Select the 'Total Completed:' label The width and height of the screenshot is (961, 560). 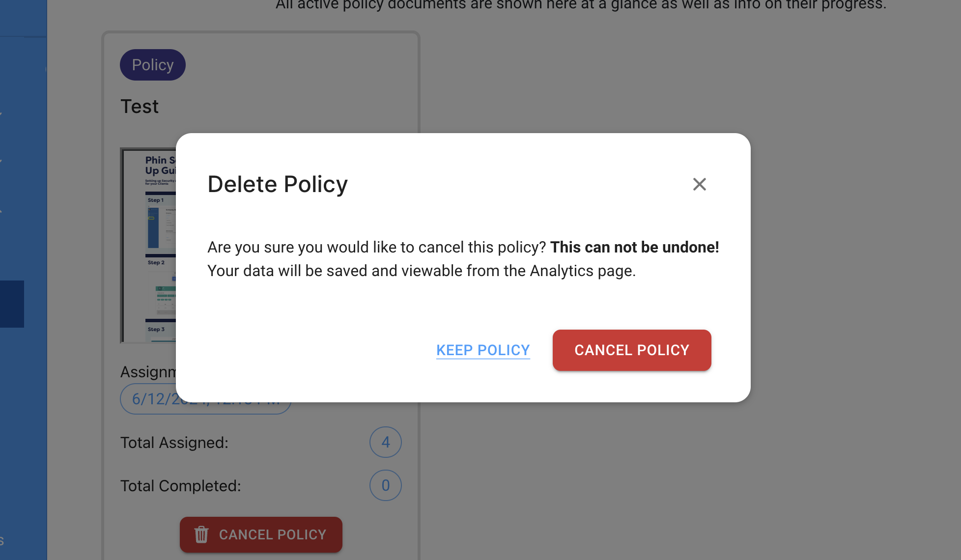181,486
